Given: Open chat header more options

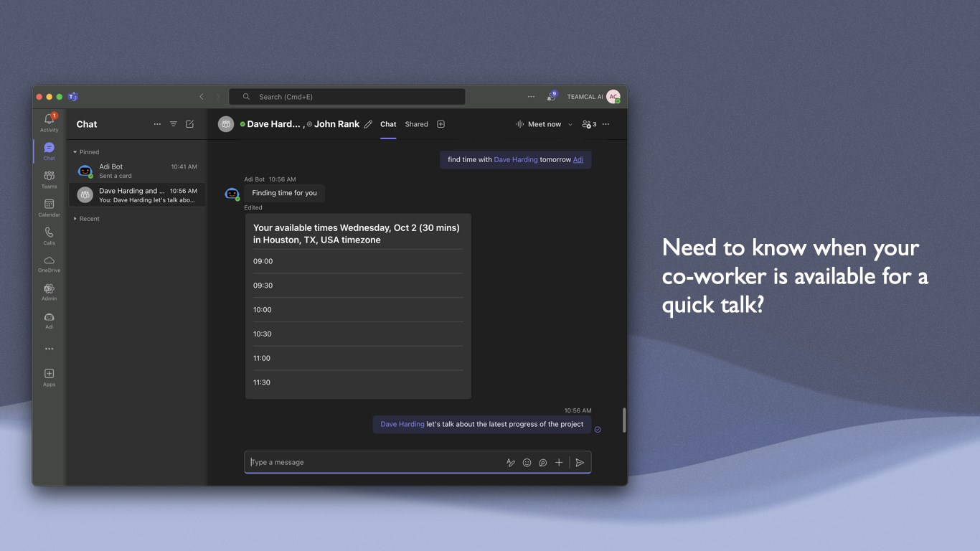Looking at the screenshot, I should [606, 124].
